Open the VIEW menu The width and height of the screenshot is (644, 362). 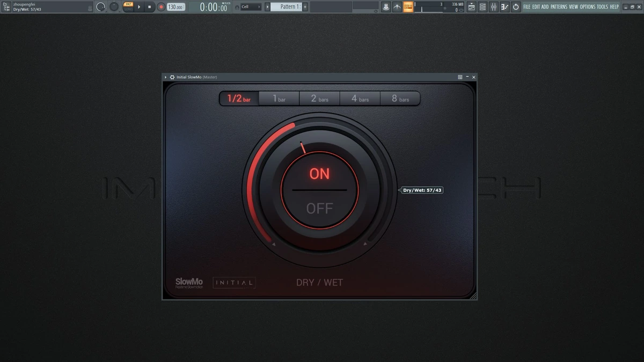point(573,7)
